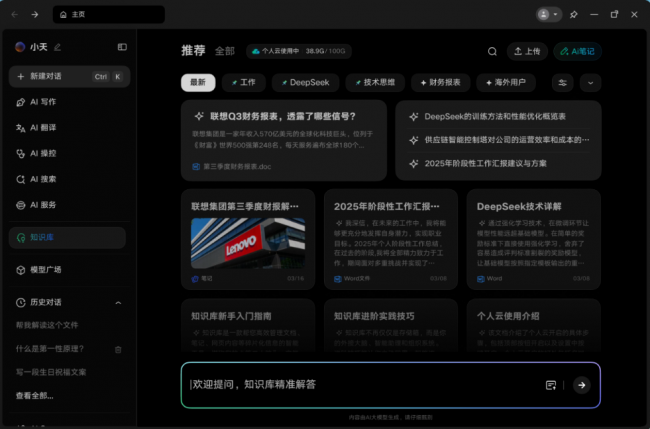This screenshot has width=650, height=429.
Task: Open the 联想集团第三季度财报解 card title
Action: pos(245,206)
